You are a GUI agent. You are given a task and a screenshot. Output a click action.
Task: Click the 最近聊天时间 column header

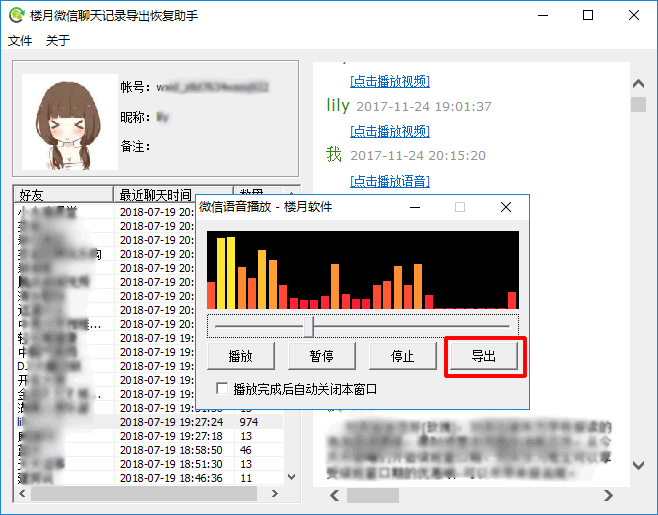(173, 194)
